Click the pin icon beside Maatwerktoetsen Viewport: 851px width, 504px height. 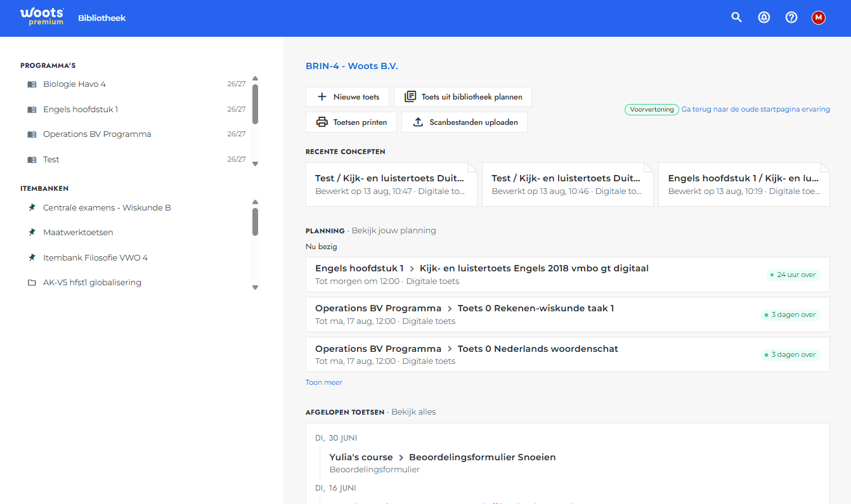tap(32, 233)
